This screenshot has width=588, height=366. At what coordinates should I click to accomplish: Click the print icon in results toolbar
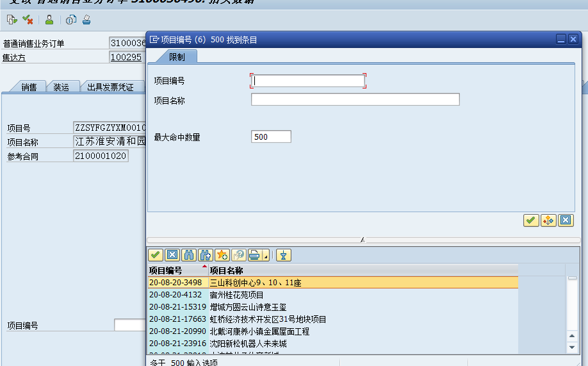click(254, 255)
